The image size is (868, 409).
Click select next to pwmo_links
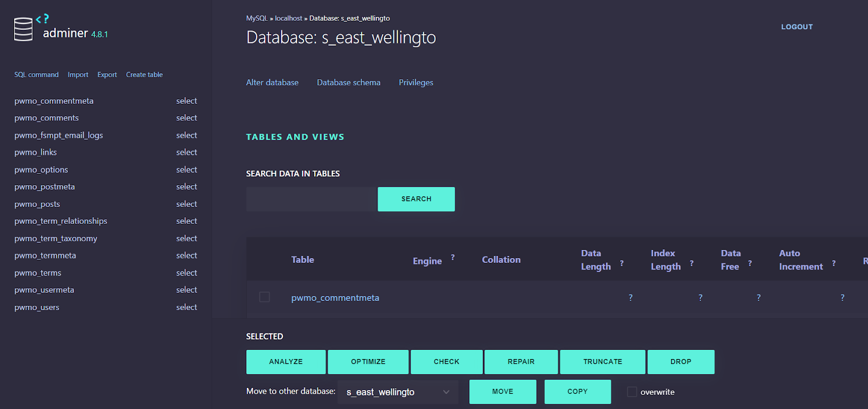coord(187,153)
